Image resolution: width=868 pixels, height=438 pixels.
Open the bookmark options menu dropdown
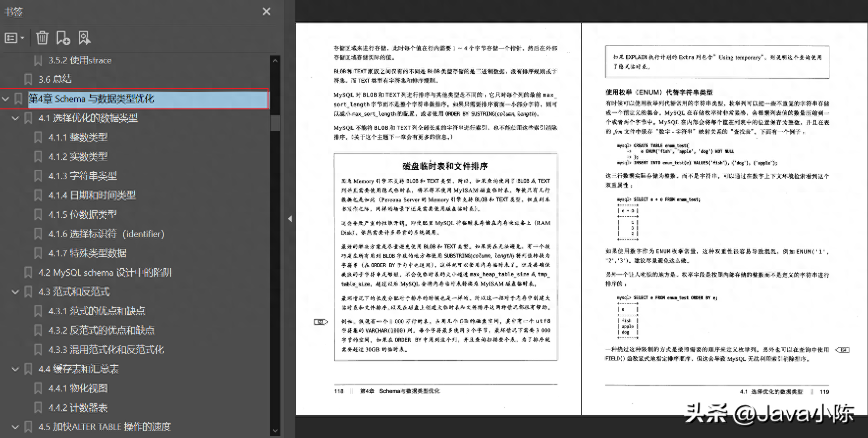coord(14,38)
